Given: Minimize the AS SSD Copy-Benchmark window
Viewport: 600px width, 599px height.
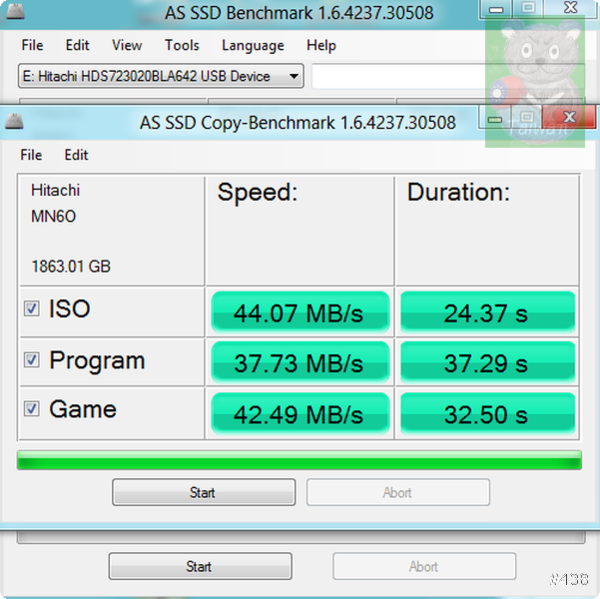Looking at the screenshot, I should click(x=494, y=120).
